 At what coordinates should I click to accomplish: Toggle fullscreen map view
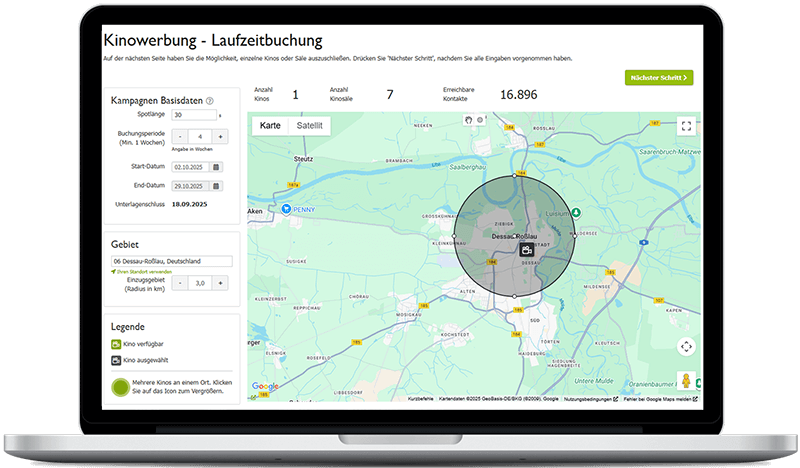[686, 126]
